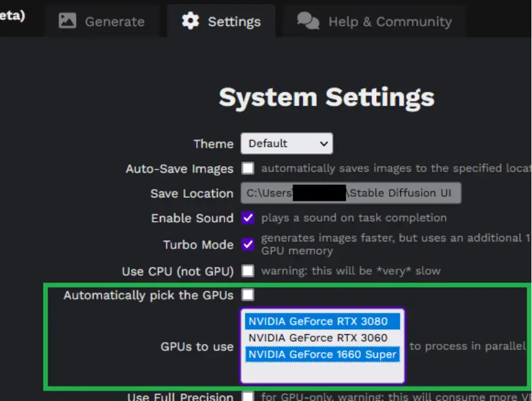Click the image icon on Generate tab

(x=67, y=21)
